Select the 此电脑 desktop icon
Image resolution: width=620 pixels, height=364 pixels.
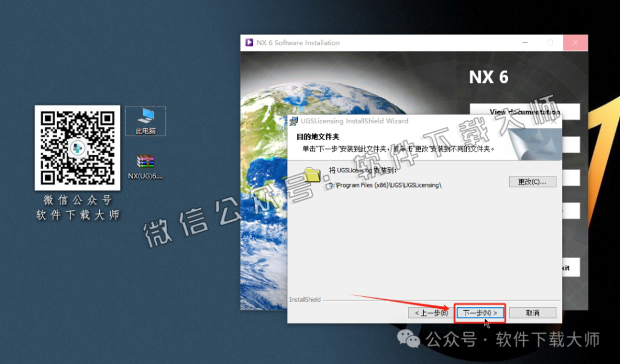tap(145, 121)
